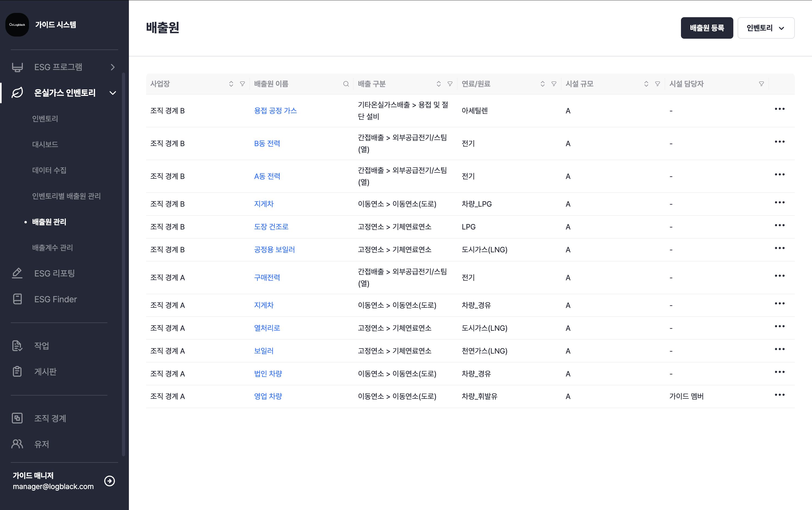Open 배출계수 관리 menu item
Screen dimensions: 812x510
pyautogui.click(x=53, y=247)
